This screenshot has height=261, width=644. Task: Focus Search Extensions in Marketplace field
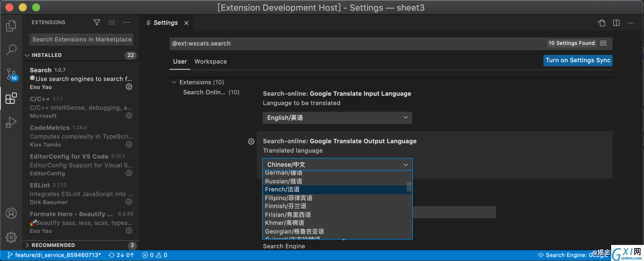(81, 39)
